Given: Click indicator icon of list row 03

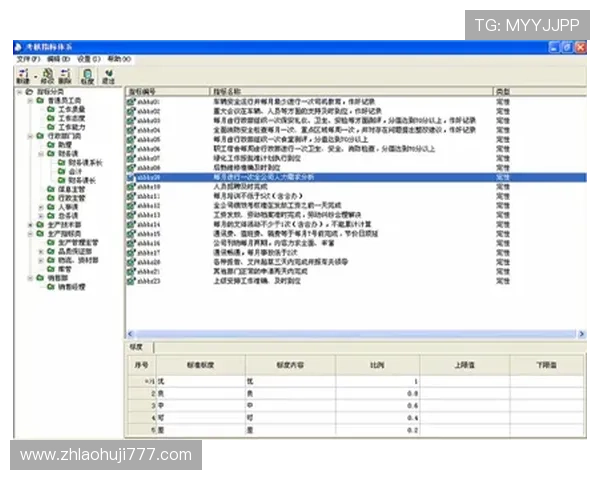Looking at the screenshot, I should point(131,121).
